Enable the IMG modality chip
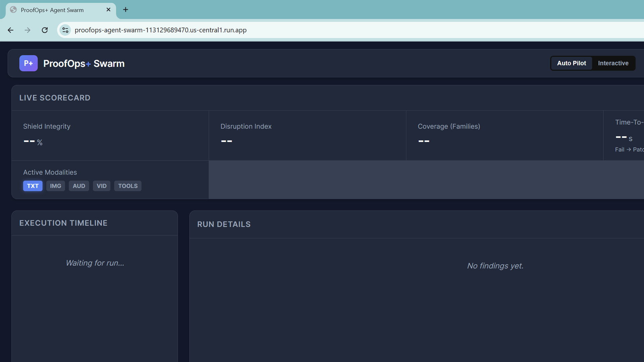644x362 pixels. pyautogui.click(x=55, y=186)
